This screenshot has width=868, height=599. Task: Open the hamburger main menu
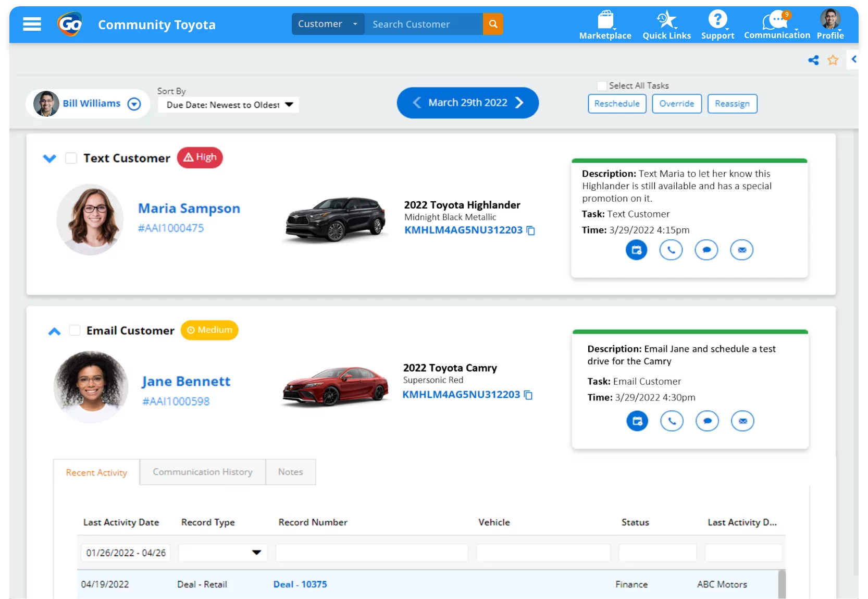pos(32,25)
